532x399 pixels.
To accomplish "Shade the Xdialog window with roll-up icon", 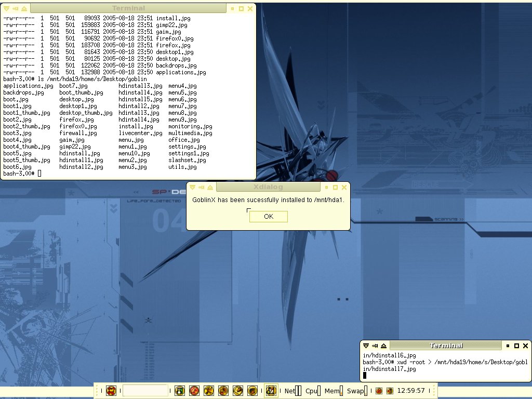I will 210,187.
